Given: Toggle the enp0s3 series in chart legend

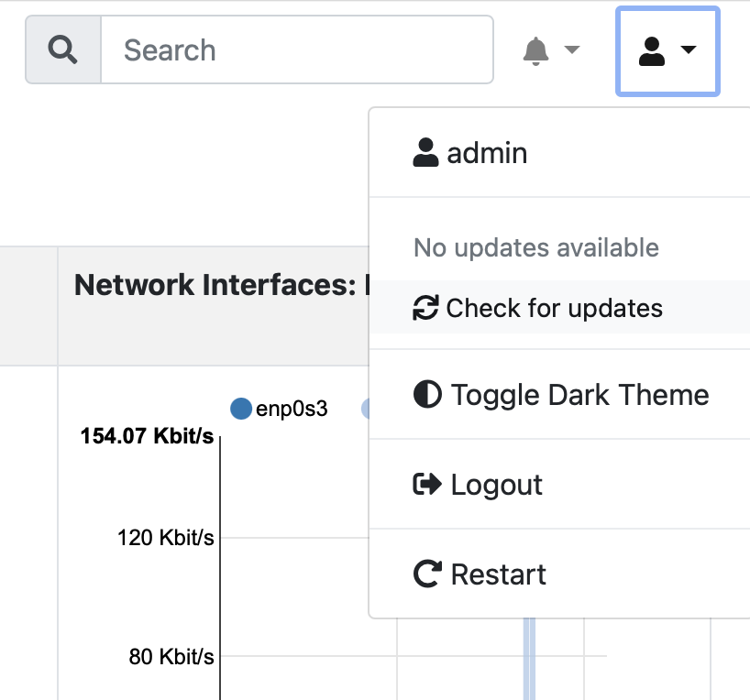Looking at the screenshot, I should [279, 409].
